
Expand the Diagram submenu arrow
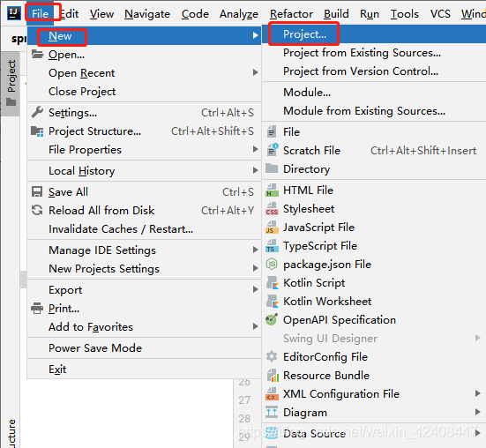(478, 412)
